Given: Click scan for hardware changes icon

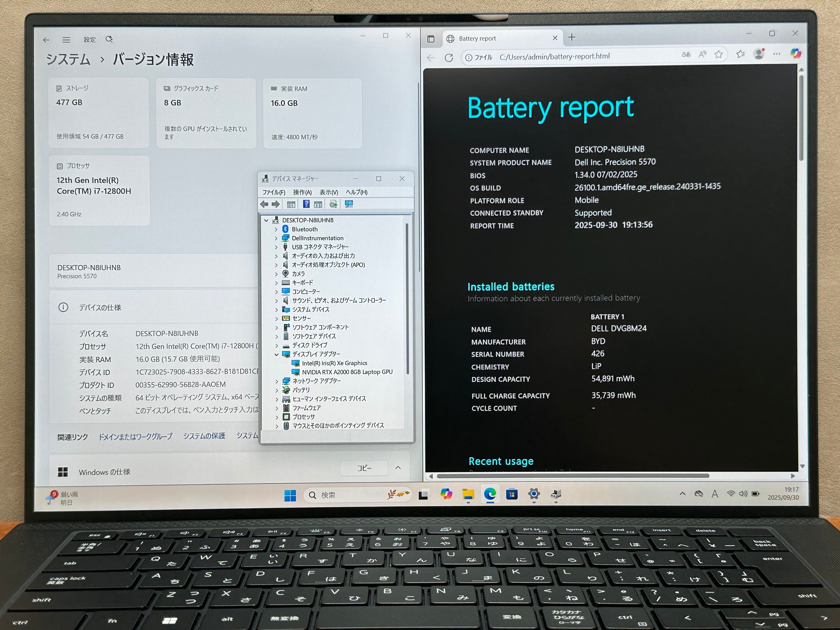Looking at the screenshot, I should (349, 204).
